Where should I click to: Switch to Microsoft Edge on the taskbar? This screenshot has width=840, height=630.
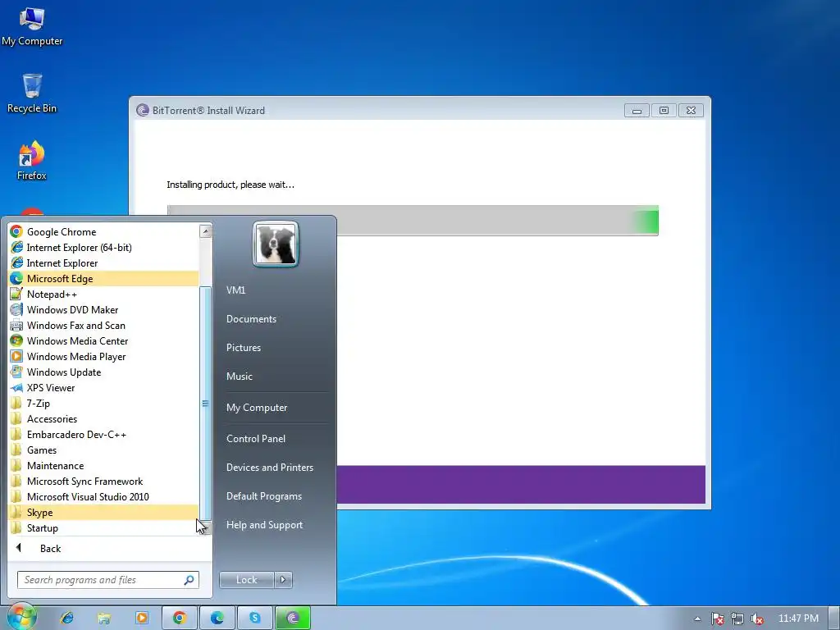tap(217, 618)
